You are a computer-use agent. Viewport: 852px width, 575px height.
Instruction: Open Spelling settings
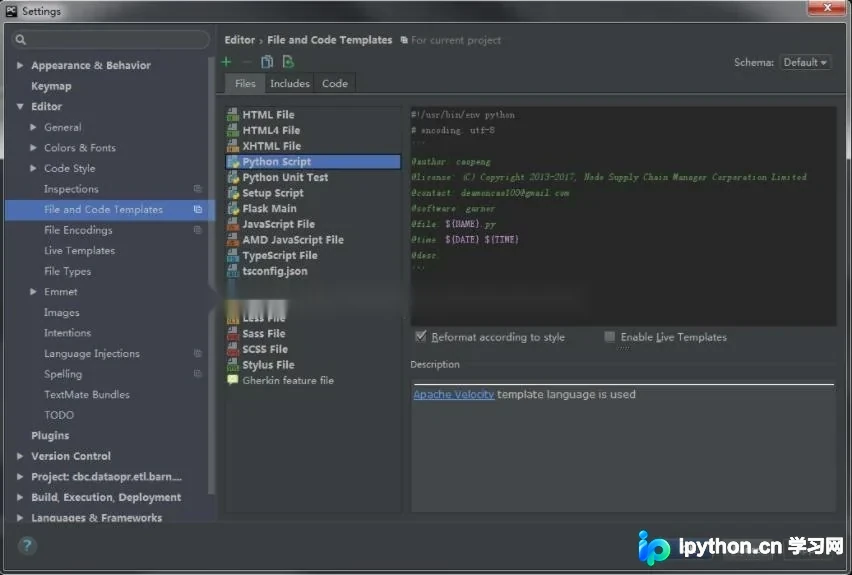pyautogui.click(x=63, y=374)
